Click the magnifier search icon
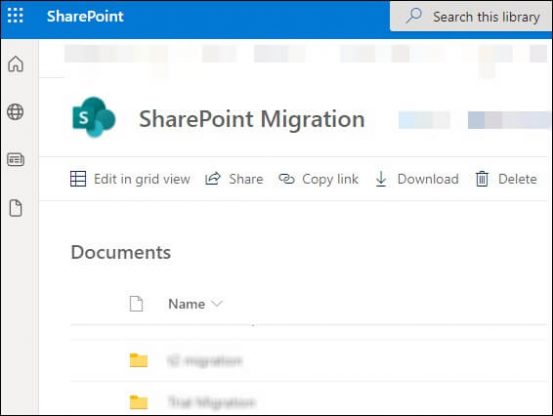This screenshot has width=553, height=416. pos(414,16)
